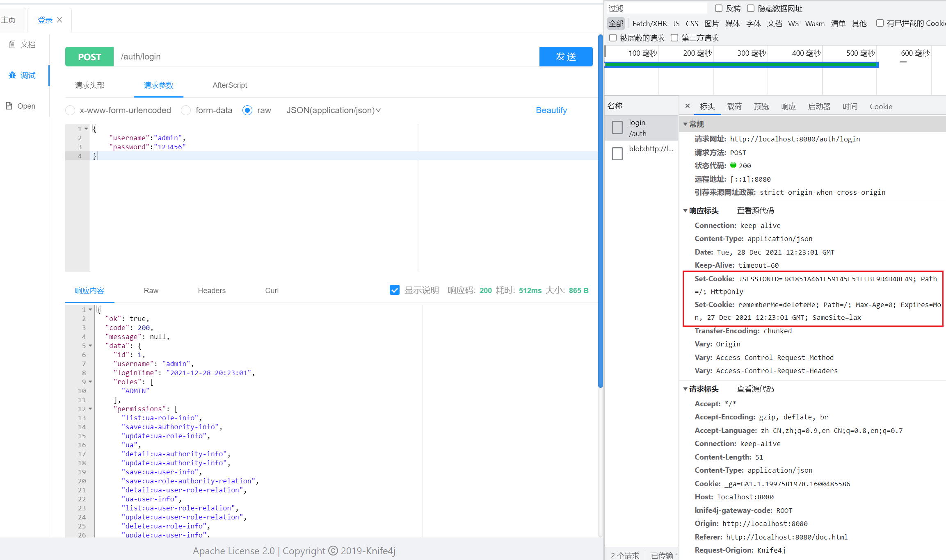Open the 请求头部 request headers tab
Viewport: 946px width, 560px height.
(x=90, y=85)
